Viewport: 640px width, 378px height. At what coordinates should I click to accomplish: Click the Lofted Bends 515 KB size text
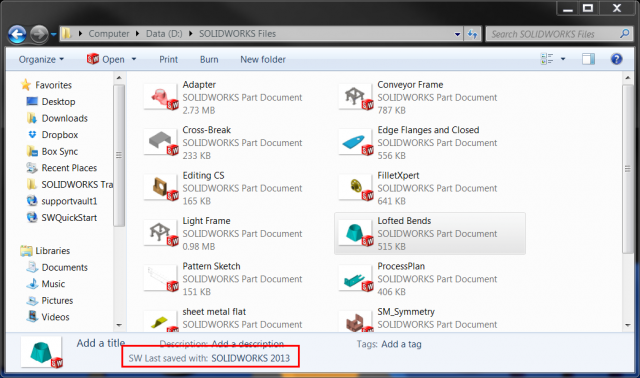pyautogui.click(x=391, y=247)
